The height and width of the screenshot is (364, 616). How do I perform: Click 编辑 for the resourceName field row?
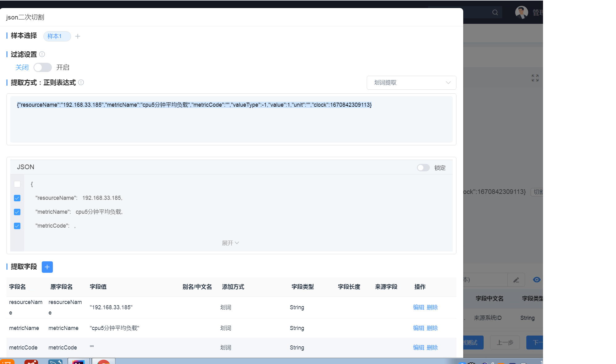(x=419, y=307)
